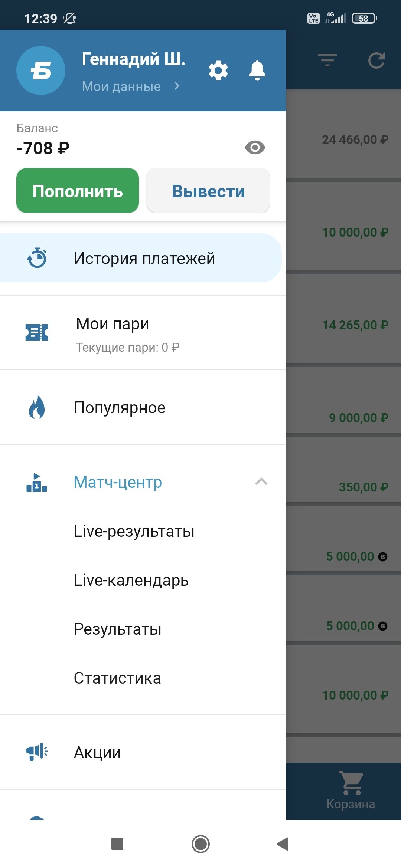Click the Акции megaphone icon
The width and height of the screenshot is (401, 868).
click(x=37, y=752)
